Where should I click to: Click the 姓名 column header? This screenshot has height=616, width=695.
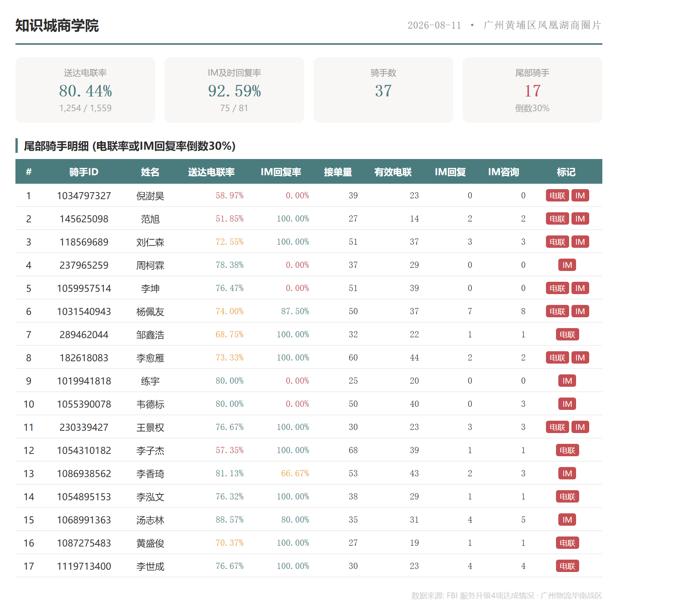150,172
